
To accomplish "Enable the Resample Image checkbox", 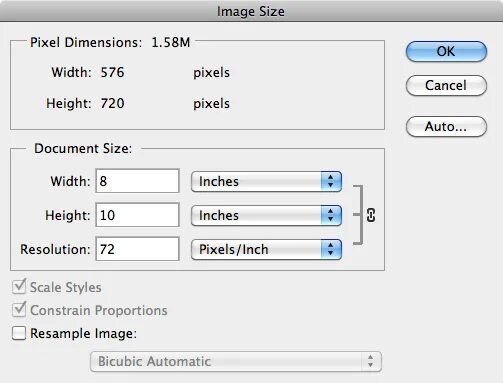I will (19, 333).
